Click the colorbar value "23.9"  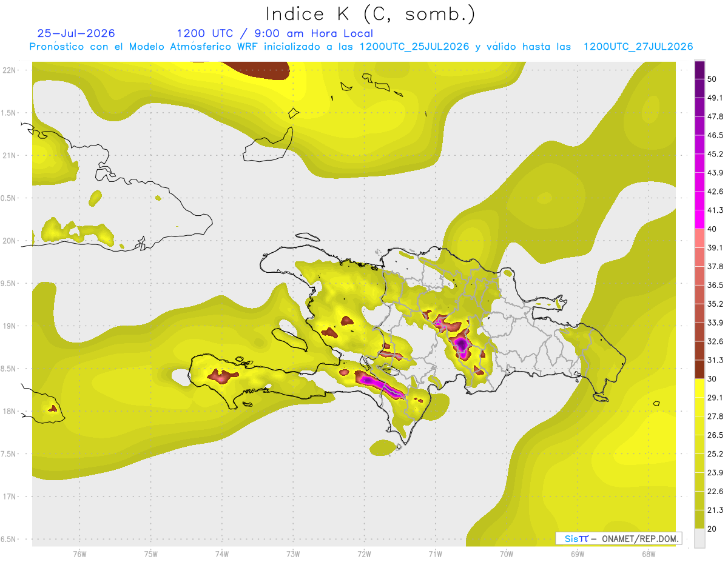pos(715,472)
